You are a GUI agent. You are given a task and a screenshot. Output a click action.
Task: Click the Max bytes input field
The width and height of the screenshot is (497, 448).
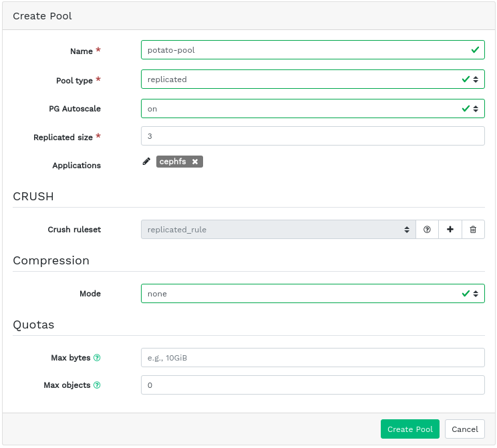[x=312, y=358]
